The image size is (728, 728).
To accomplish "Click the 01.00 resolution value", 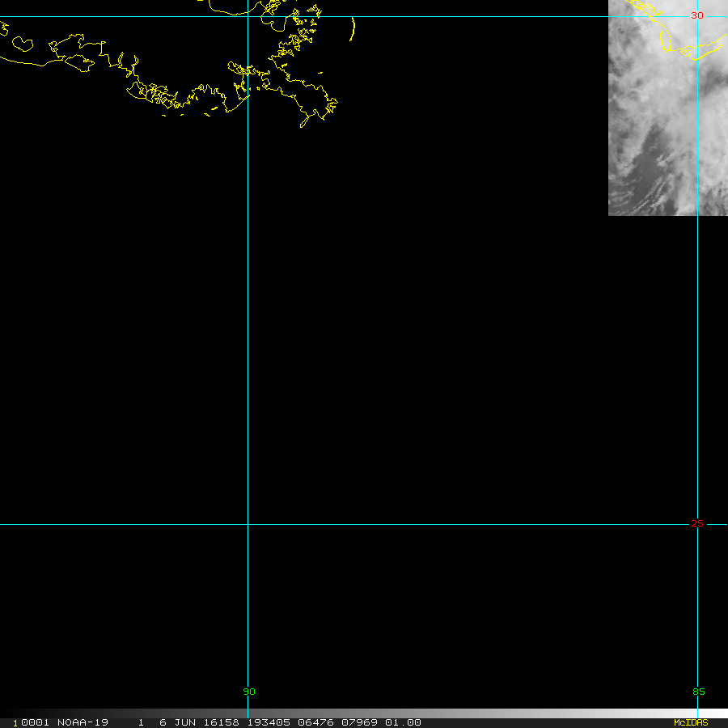I will pos(403,722).
